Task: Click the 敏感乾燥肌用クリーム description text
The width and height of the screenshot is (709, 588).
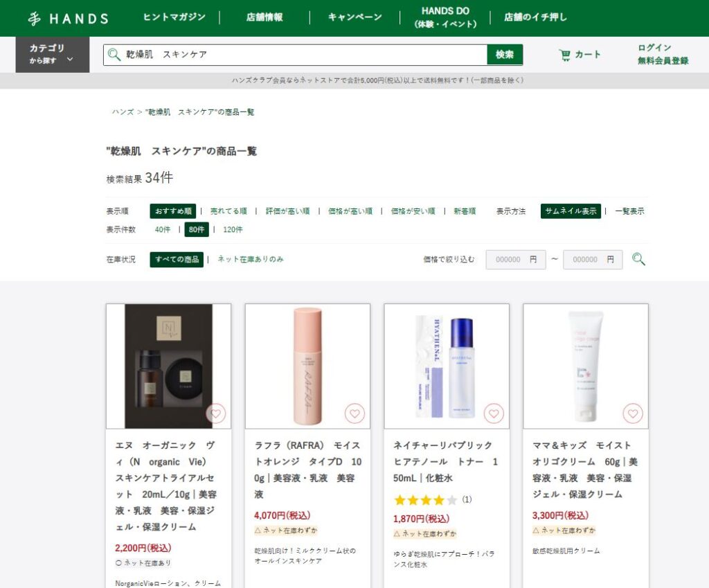Action: [566, 551]
